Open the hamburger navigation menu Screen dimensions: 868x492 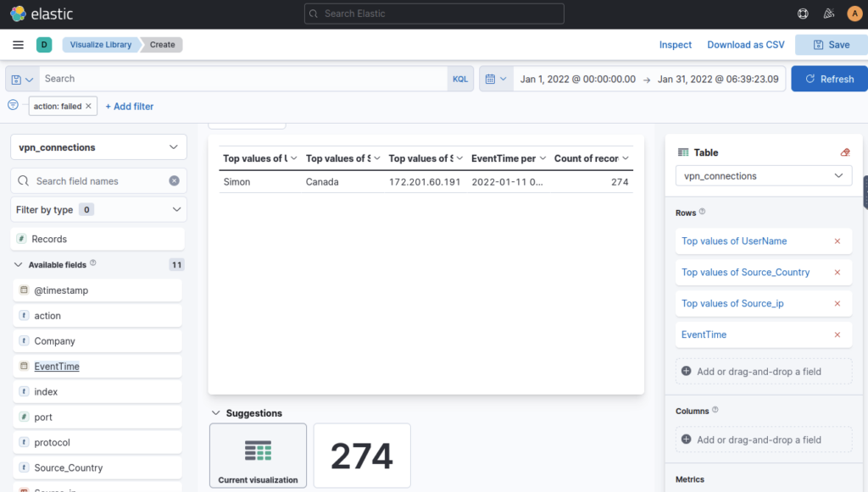19,45
